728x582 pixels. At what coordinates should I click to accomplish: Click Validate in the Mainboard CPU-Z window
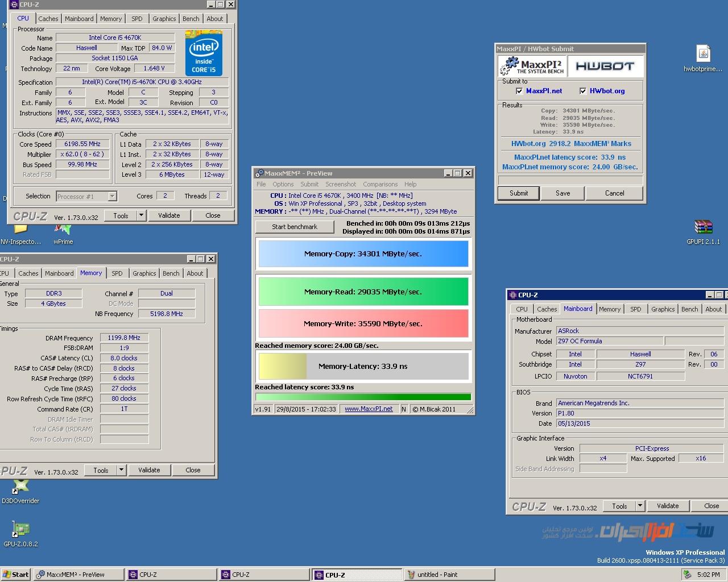pos(668,506)
